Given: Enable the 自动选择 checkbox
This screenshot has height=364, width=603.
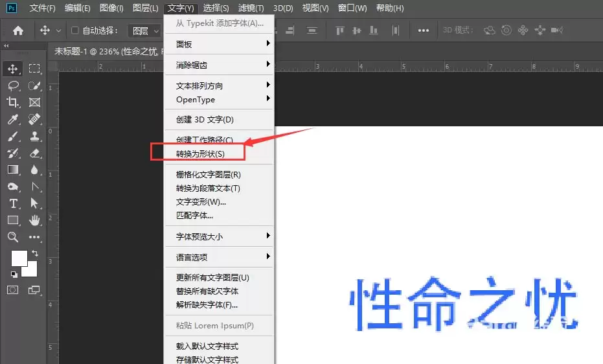Looking at the screenshot, I should 75,30.
